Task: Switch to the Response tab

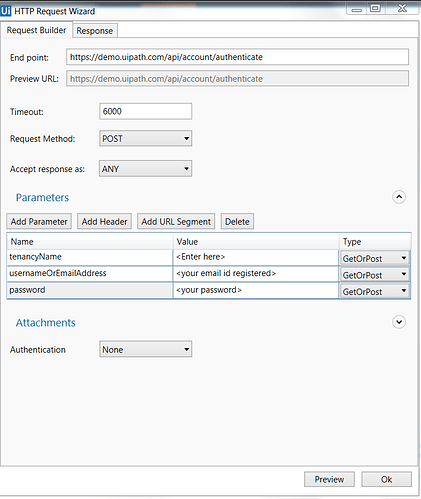Action: [x=95, y=31]
